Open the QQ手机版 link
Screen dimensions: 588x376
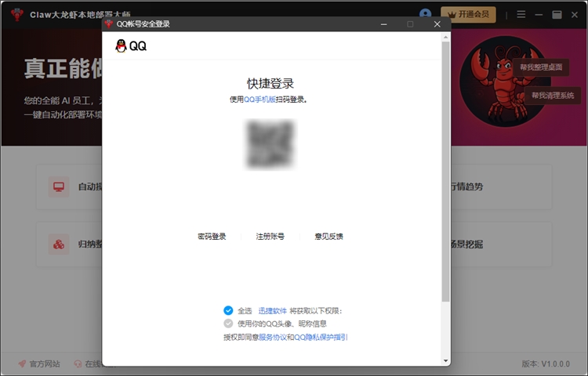coord(260,99)
